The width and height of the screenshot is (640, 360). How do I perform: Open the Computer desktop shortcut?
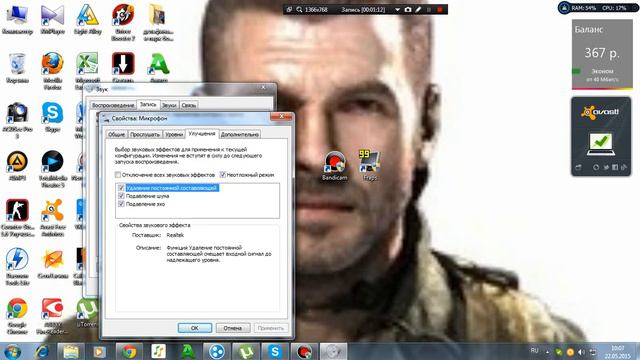[17, 20]
